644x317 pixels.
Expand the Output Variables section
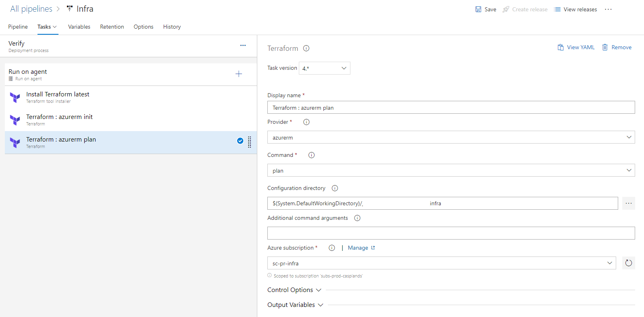click(x=295, y=305)
